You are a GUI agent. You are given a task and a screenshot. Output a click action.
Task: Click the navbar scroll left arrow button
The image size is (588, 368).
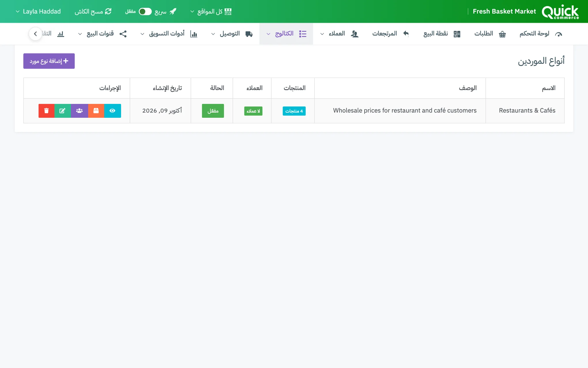[x=35, y=34]
